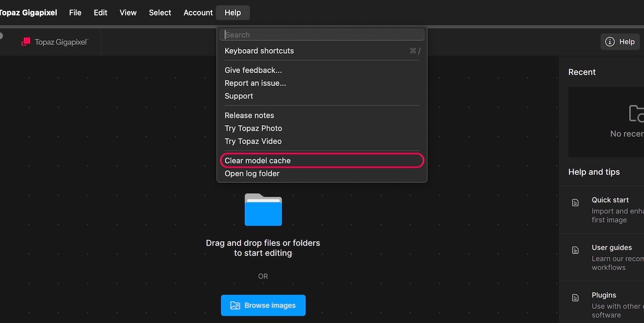Click the blue folder drop icon
Screen dimensions: 644x323
point(263,210)
